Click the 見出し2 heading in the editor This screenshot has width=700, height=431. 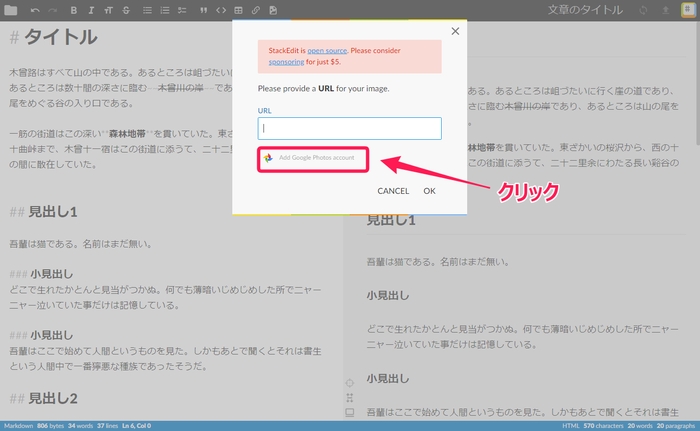click(53, 398)
